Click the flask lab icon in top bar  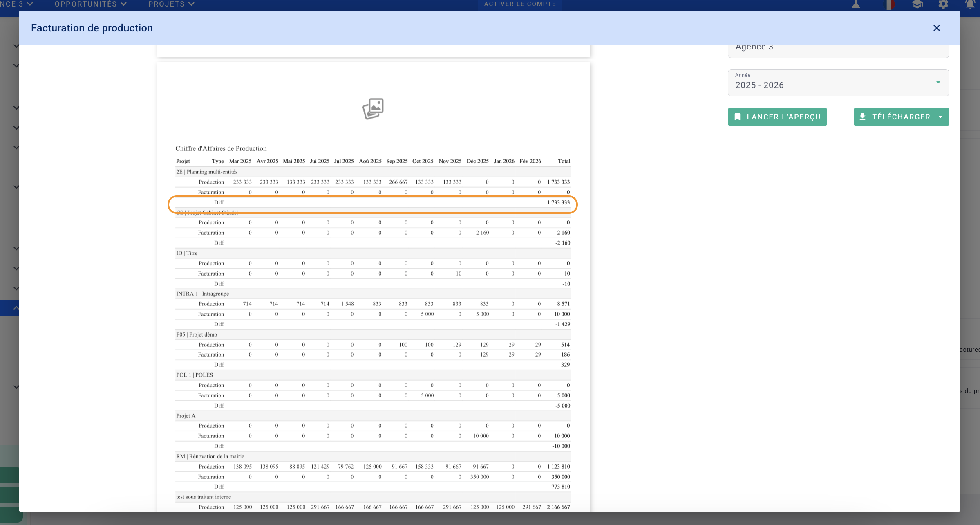tap(856, 4)
